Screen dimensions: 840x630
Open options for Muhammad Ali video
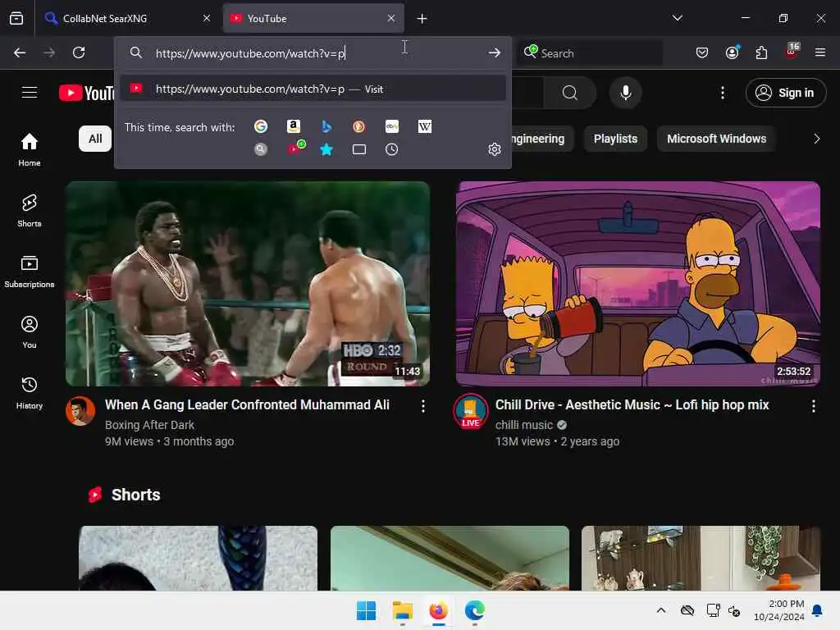(423, 406)
